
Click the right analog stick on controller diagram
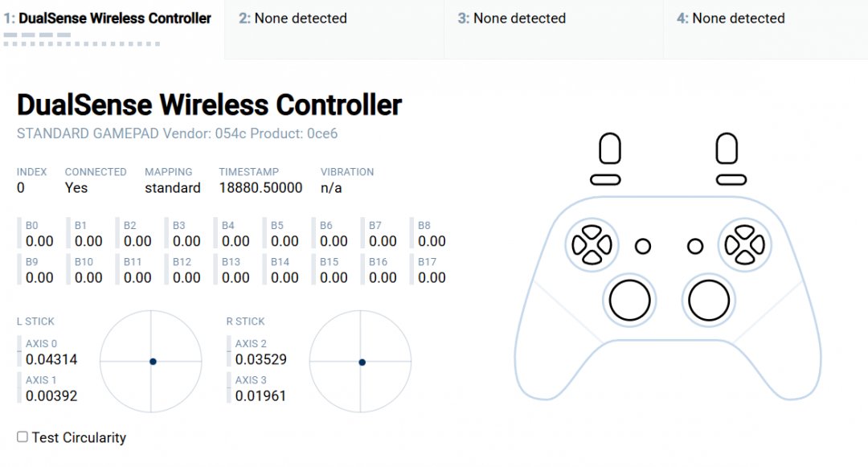click(x=709, y=300)
